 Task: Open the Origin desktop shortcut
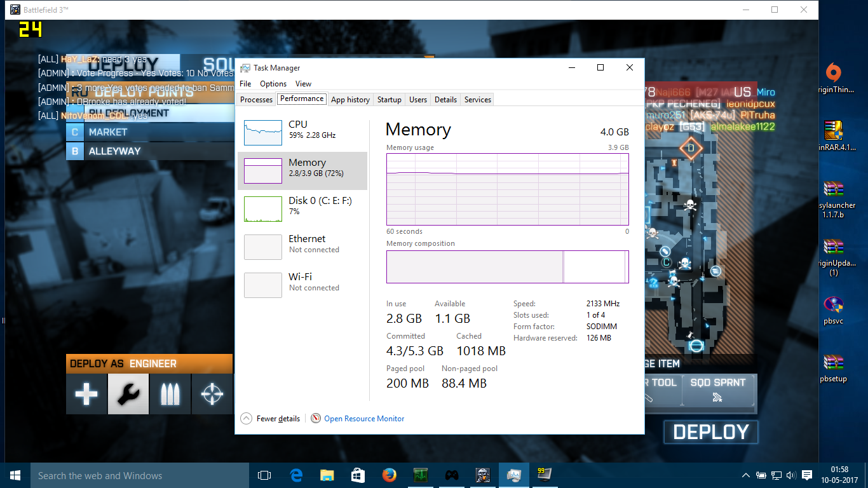click(834, 78)
